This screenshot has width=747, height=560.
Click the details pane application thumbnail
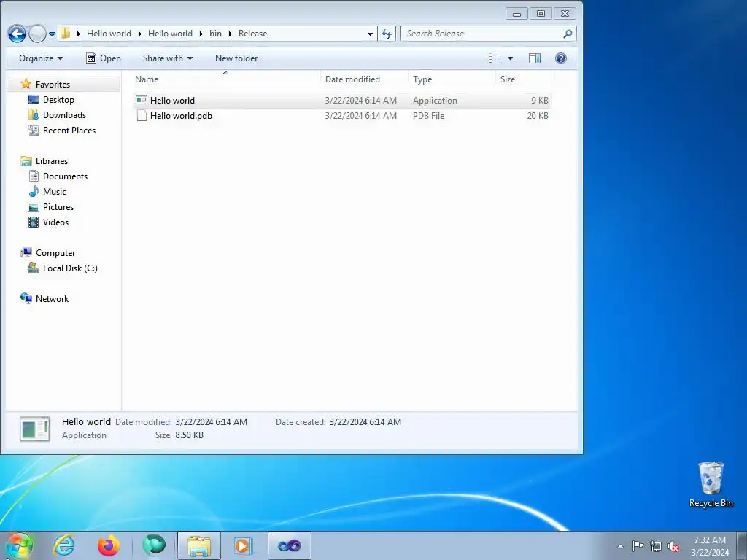point(35,429)
